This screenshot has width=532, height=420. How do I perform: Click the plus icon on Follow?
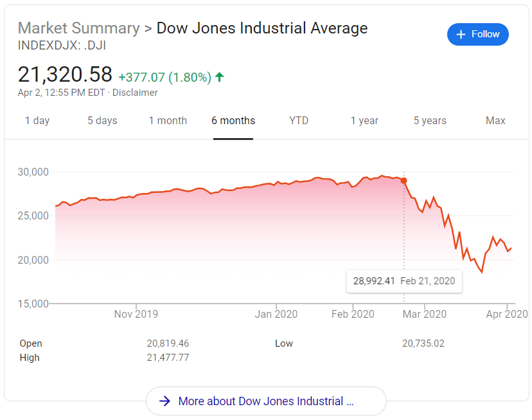[460, 34]
